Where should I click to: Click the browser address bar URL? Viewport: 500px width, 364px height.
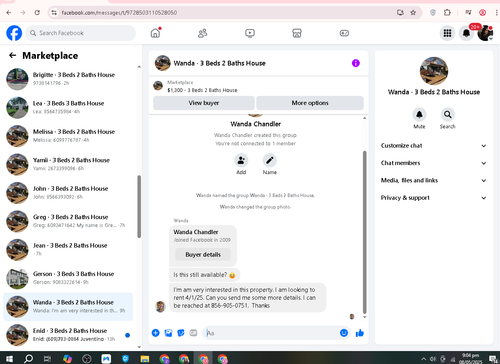(x=119, y=13)
